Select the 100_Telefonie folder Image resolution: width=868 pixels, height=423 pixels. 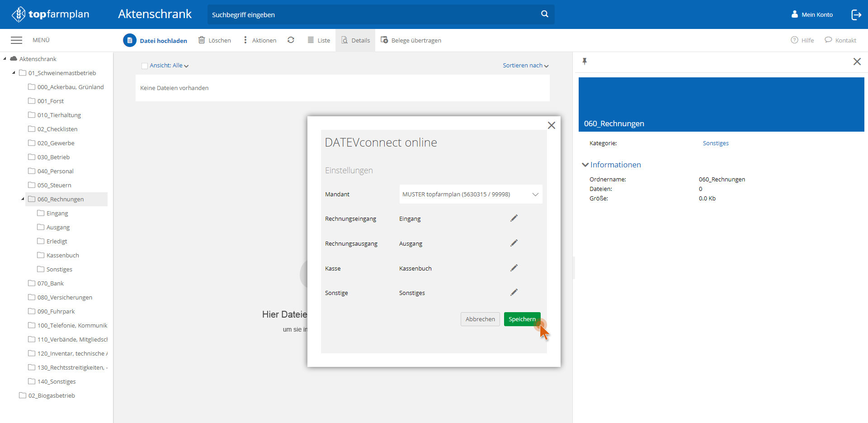tap(68, 325)
